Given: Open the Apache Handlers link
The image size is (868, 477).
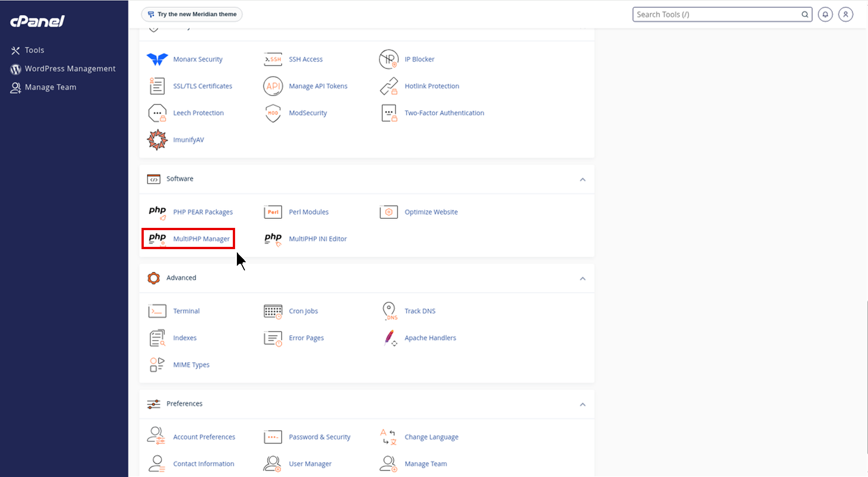Looking at the screenshot, I should coord(430,338).
